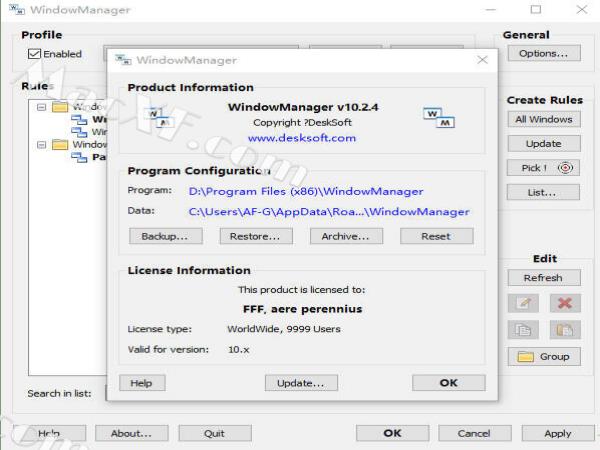Minimize the main WindowManager window

pyautogui.click(x=491, y=10)
